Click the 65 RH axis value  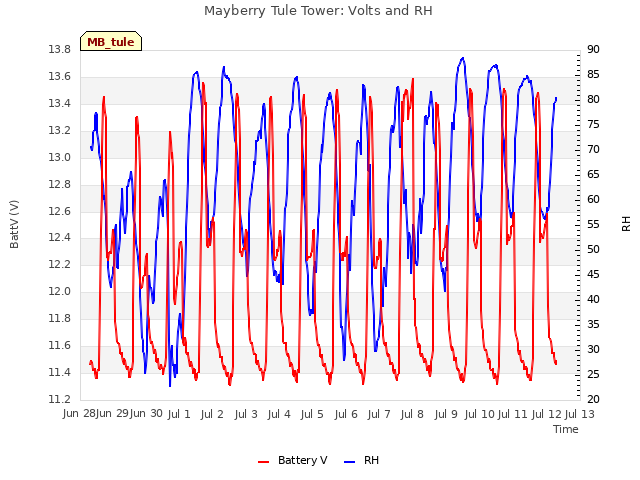coord(593,175)
